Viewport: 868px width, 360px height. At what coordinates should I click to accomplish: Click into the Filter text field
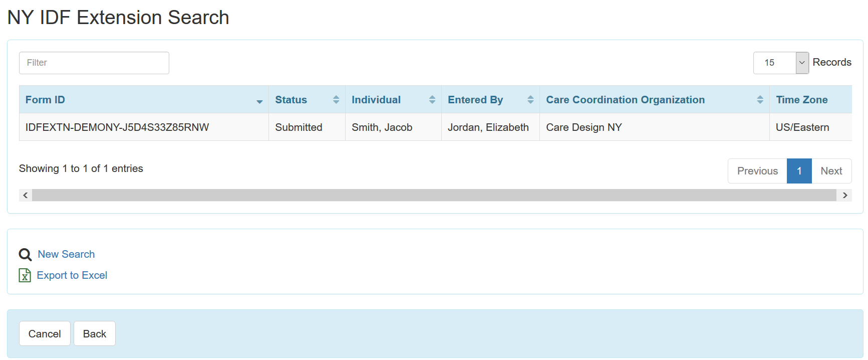click(x=94, y=63)
